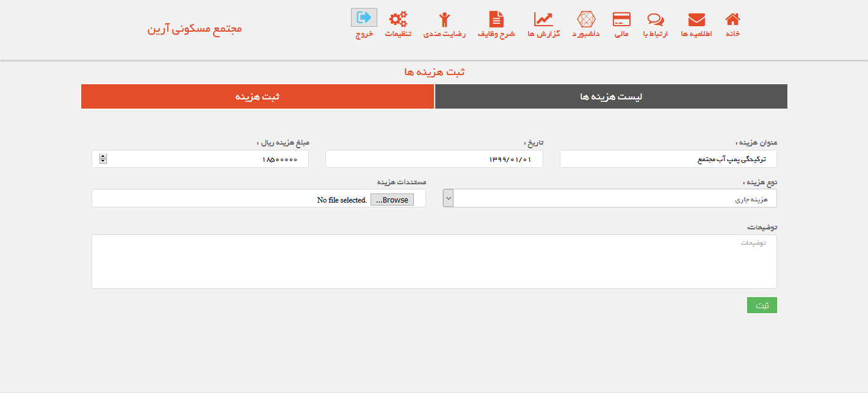The image size is (868, 393).
Task: Increase amount with the stepper up arrow
Action: pyautogui.click(x=103, y=156)
